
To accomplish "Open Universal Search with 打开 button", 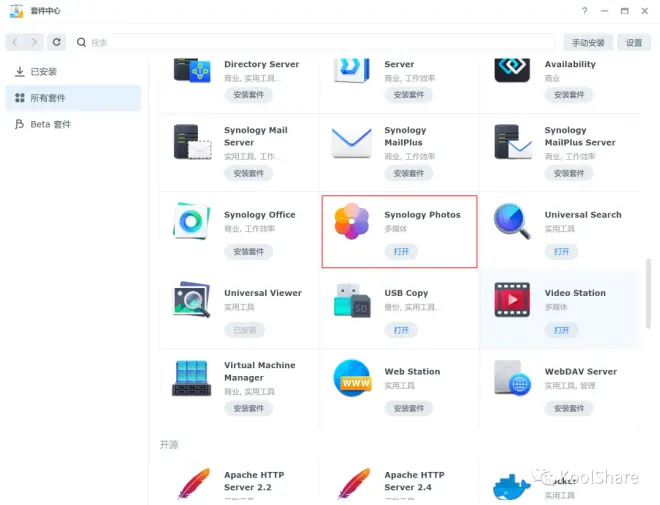I will tap(562, 252).
